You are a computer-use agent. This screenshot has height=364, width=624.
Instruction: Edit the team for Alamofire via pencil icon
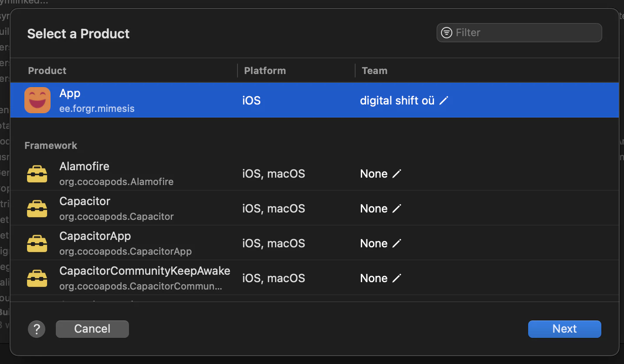pos(397,173)
